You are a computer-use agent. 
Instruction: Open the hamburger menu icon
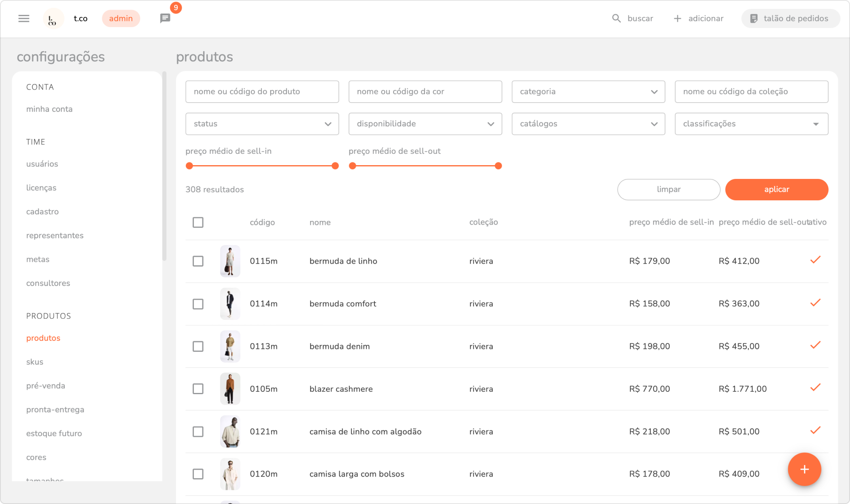click(x=24, y=19)
